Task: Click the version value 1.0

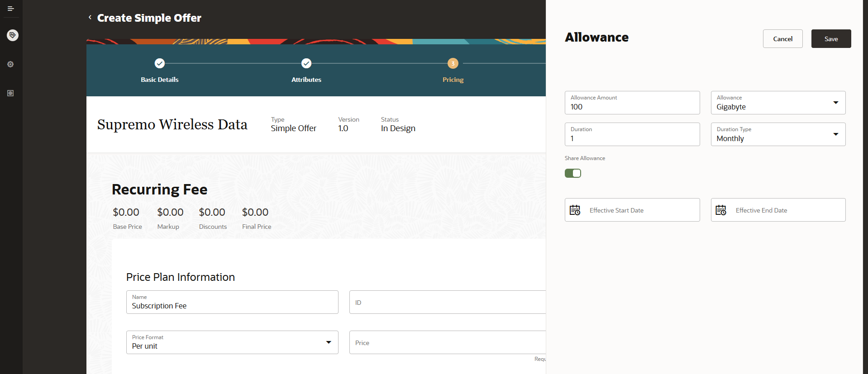Action: click(343, 128)
